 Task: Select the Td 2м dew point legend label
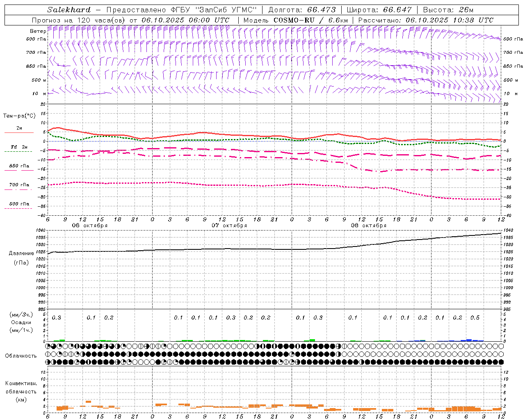(19, 147)
